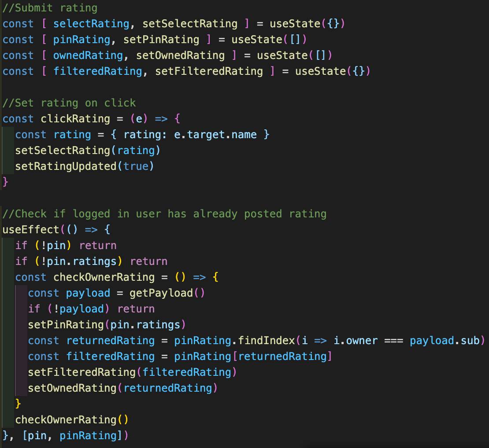Click the yellow closing brace of checkOwnerRating
The height and width of the screenshot is (448, 489).
point(18,404)
